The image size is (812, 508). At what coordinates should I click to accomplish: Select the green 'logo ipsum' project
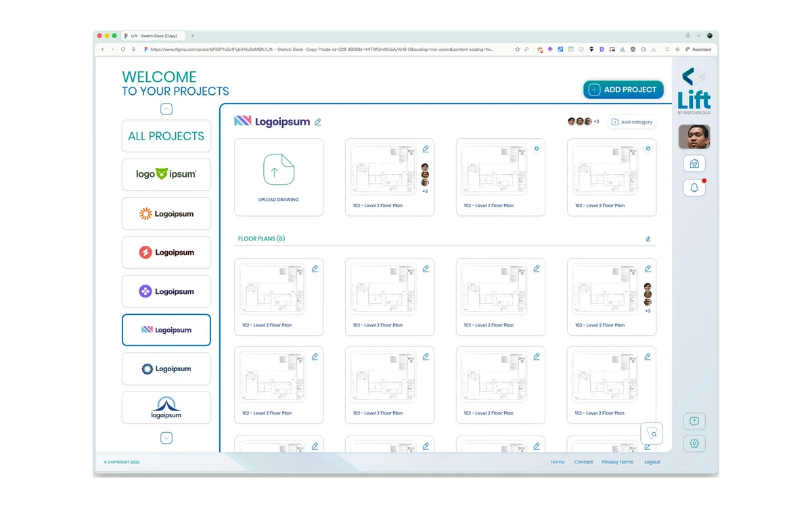pyautogui.click(x=166, y=175)
